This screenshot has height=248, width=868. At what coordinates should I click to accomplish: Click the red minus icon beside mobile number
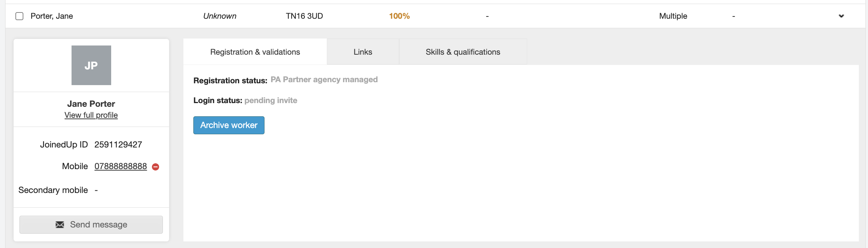(x=156, y=167)
